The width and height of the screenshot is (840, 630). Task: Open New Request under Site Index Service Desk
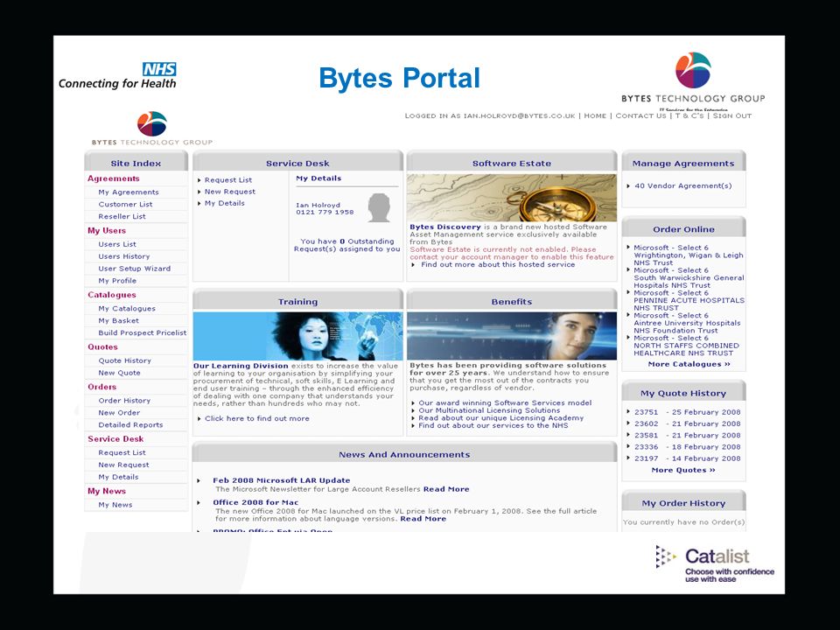click(x=123, y=465)
